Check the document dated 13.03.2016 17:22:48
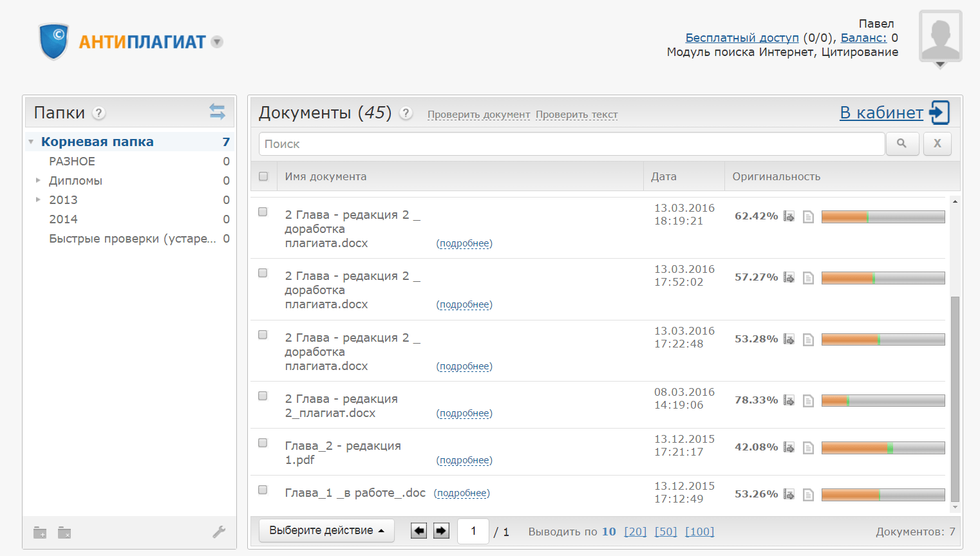 click(263, 335)
